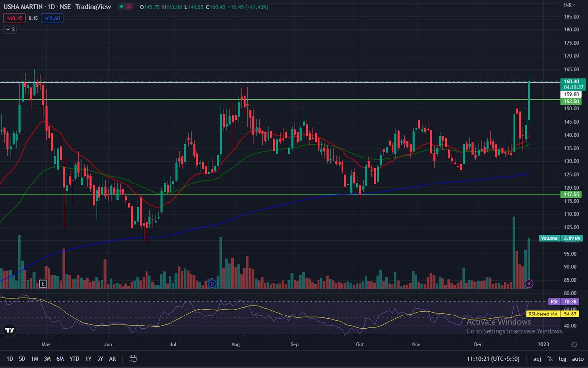Click the blue buy price 160.60 button
This screenshot has height=368, width=588.
(51, 19)
